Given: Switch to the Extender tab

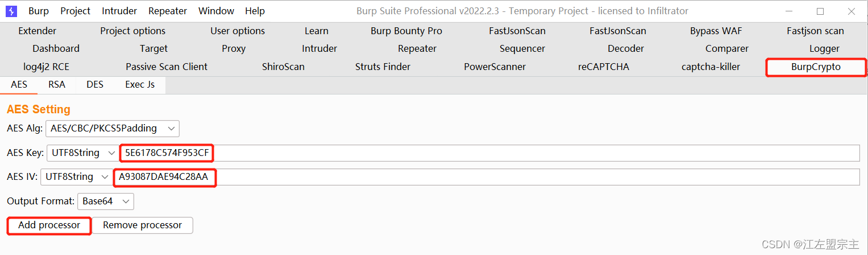Looking at the screenshot, I should pyautogui.click(x=38, y=31).
